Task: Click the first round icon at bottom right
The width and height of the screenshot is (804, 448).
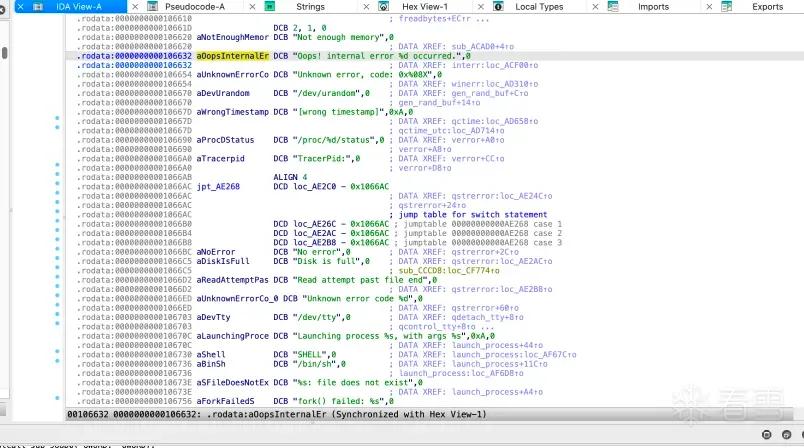Action: click(767, 435)
